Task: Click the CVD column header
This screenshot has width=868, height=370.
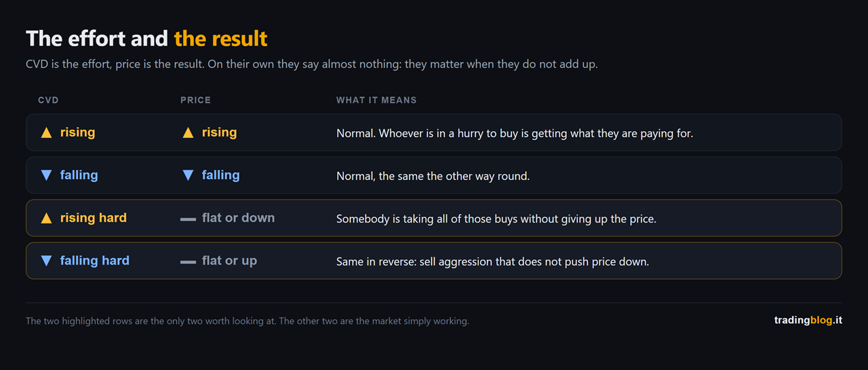Action: pos(48,100)
